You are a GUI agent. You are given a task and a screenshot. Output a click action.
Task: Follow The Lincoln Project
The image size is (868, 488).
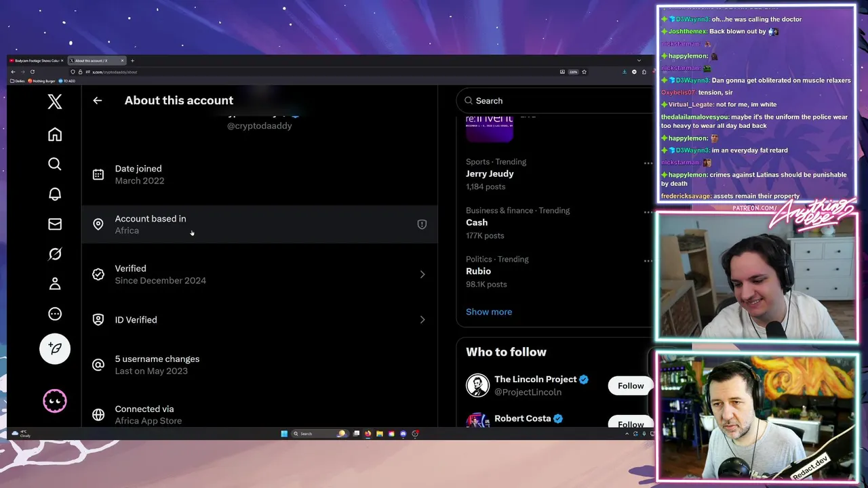pos(631,386)
